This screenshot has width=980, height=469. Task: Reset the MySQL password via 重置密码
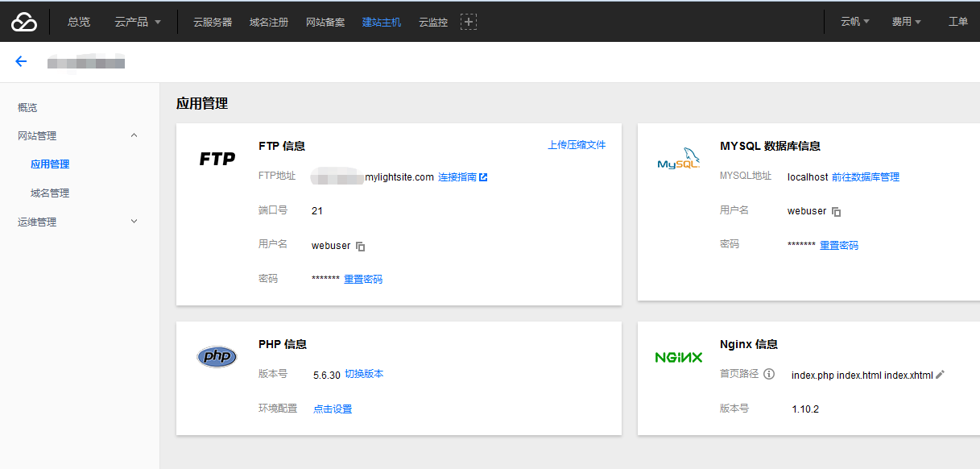point(839,246)
